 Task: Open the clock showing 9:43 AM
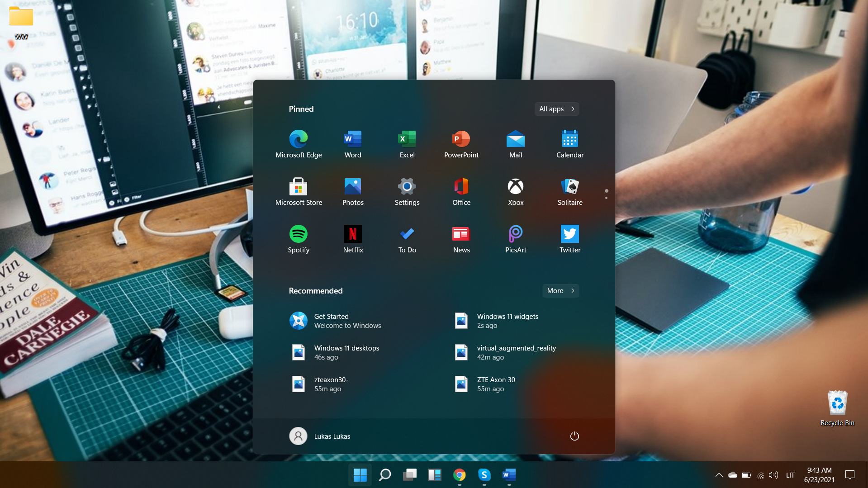pyautogui.click(x=819, y=475)
